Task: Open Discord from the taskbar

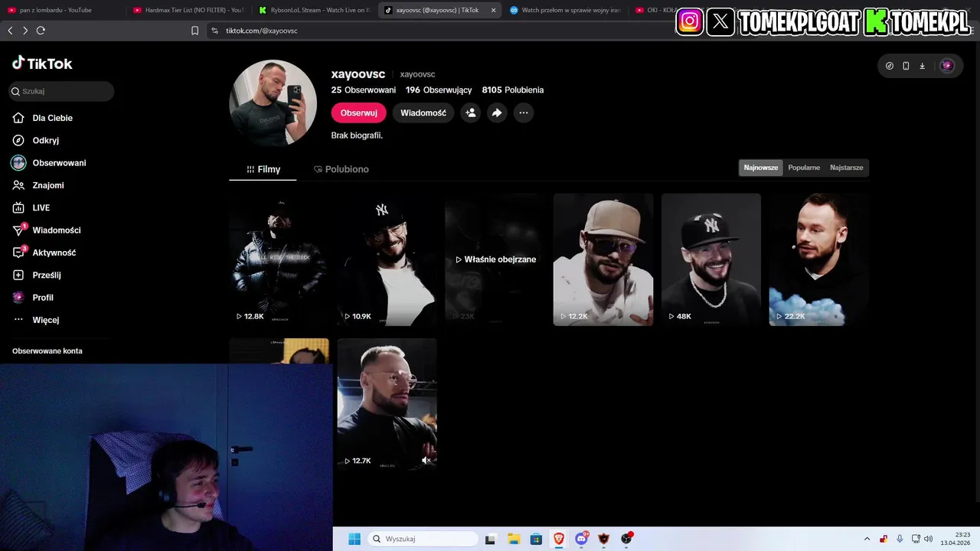Action: [581, 539]
